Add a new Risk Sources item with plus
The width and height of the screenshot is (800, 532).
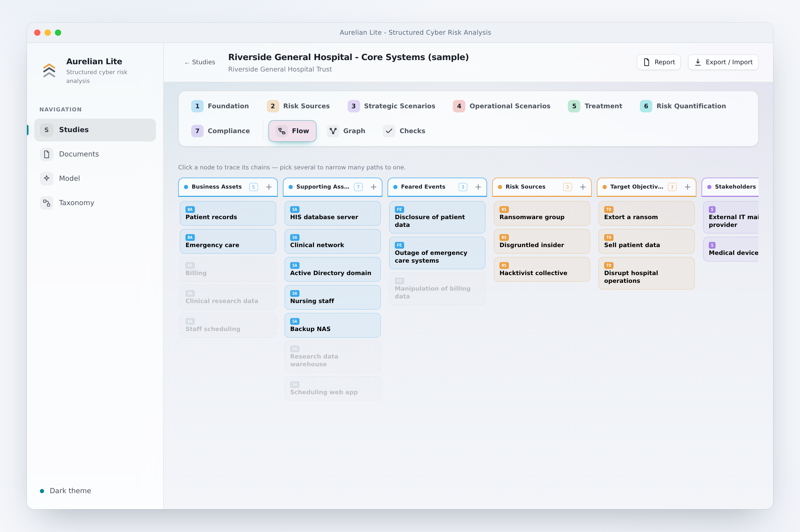[583, 187]
